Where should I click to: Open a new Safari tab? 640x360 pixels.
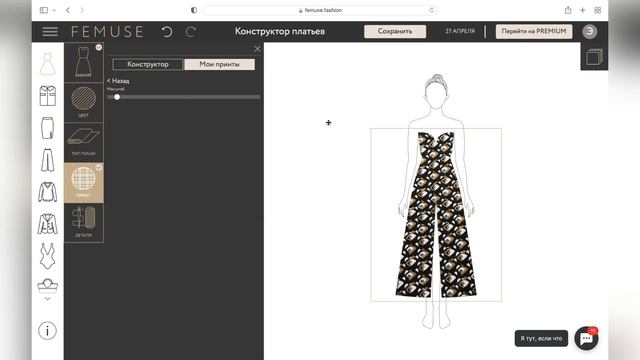(582, 10)
